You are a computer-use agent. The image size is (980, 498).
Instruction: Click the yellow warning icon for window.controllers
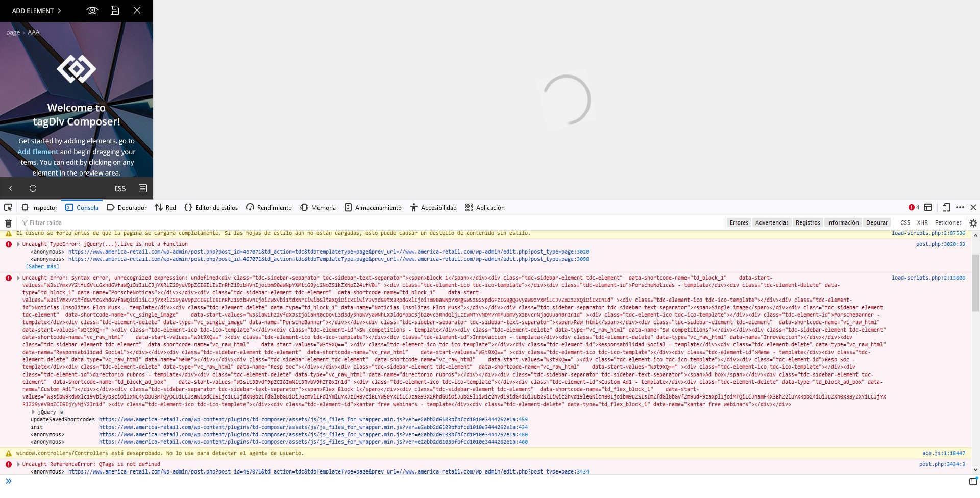[x=9, y=453]
